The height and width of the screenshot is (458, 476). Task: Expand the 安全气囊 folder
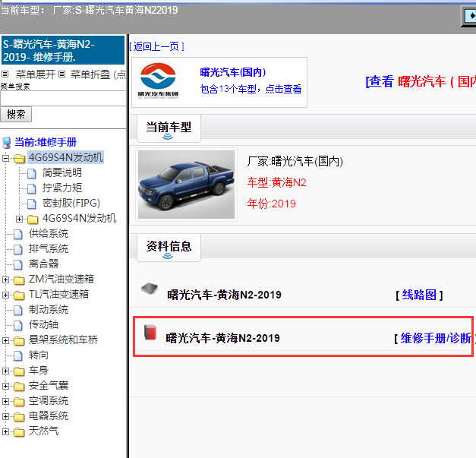click(5, 386)
